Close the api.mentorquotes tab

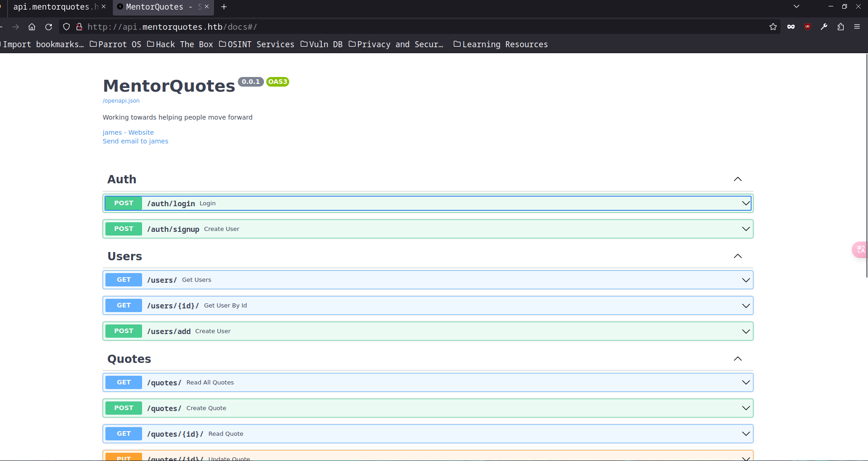coord(104,7)
